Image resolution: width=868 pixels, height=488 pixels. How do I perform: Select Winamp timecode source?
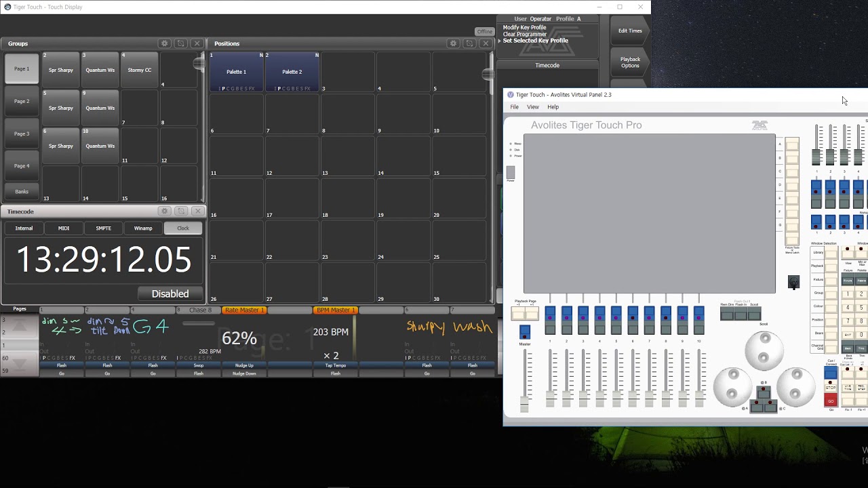coord(143,228)
